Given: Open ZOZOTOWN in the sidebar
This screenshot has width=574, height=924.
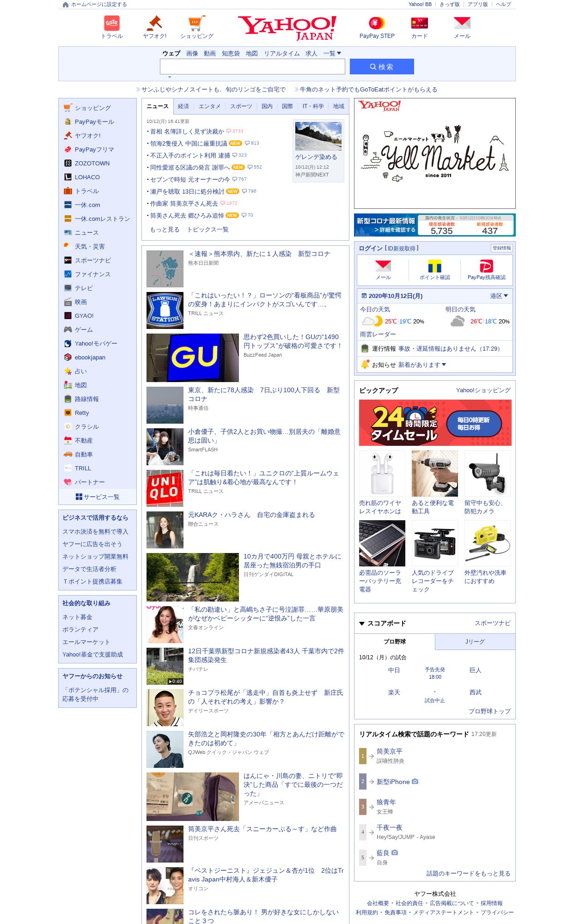Looking at the screenshot, I should [x=92, y=164].
